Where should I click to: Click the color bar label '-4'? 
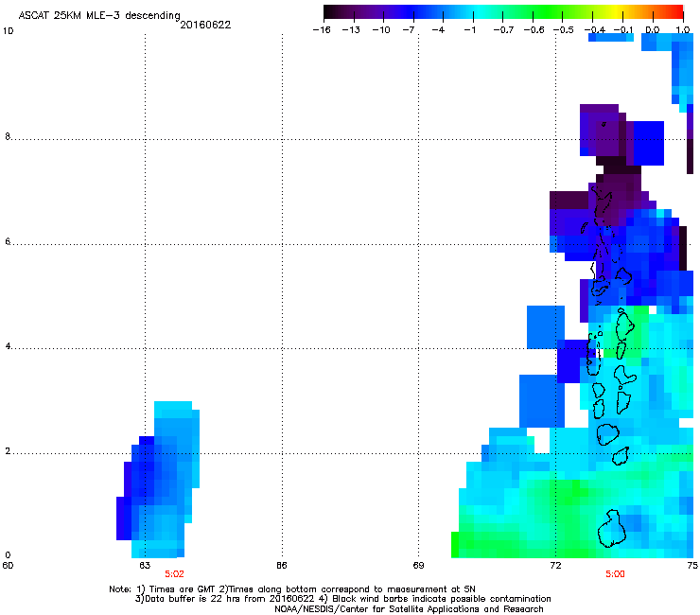tap(438, 30)
